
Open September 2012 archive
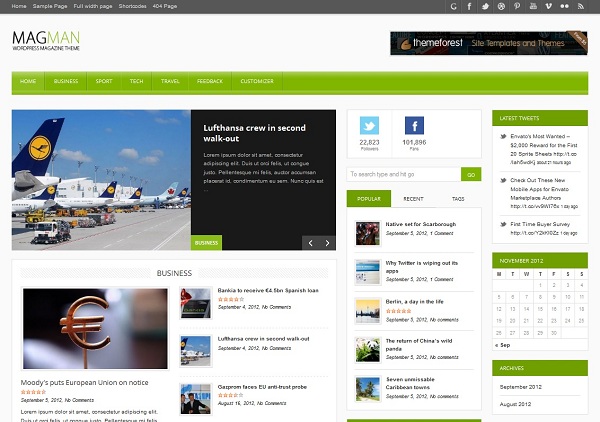point(520,387)
